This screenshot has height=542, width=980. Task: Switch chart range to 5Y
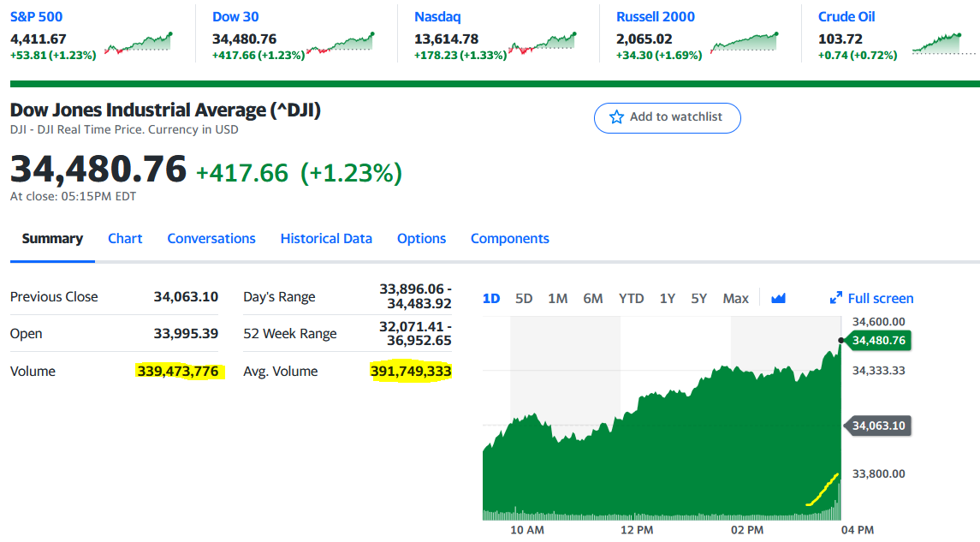click(x=698, y=298)
